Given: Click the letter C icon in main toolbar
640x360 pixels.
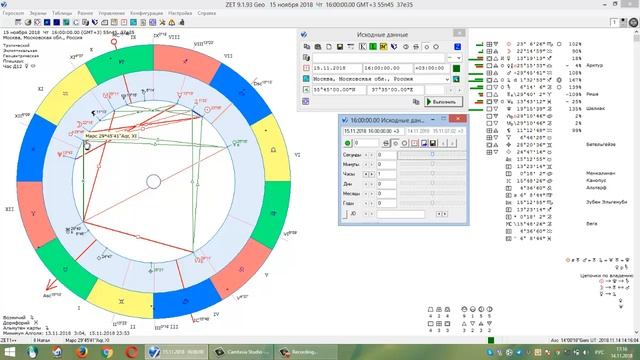Looking at the screenshot, I should tap(76, 22).
